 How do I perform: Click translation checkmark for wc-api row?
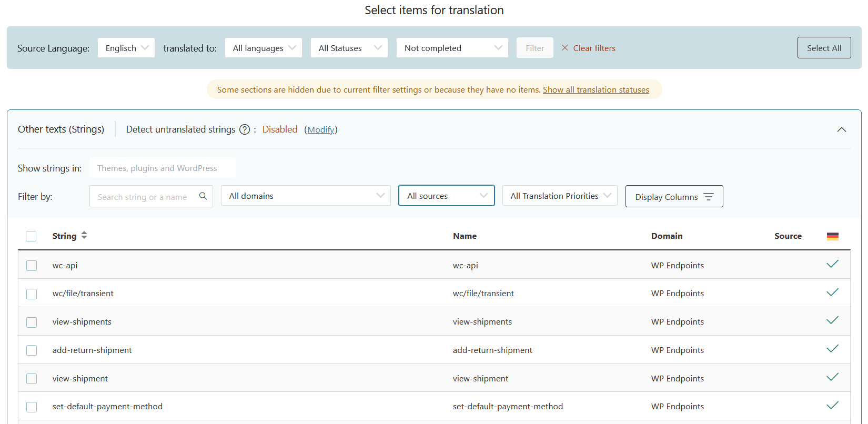tap(832, 264)
